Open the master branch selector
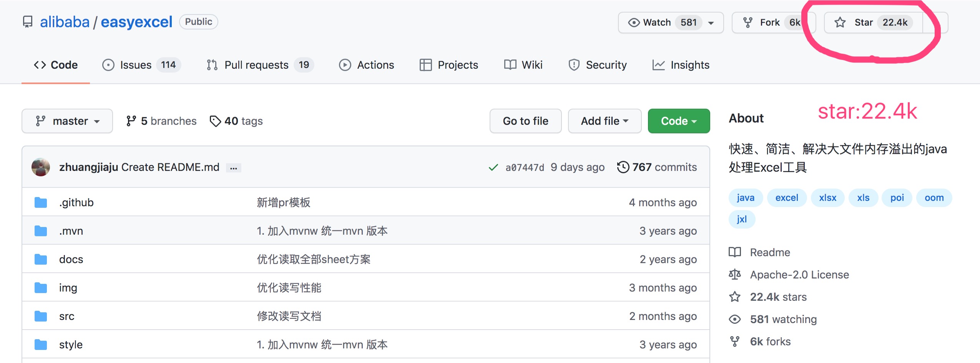980x363 pixels. tap(67, 121)
